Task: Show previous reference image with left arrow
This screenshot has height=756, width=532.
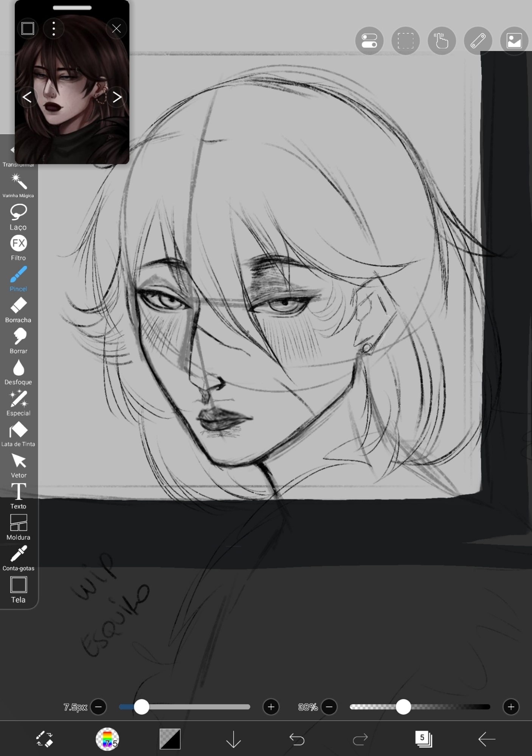Action: point(27,97)
